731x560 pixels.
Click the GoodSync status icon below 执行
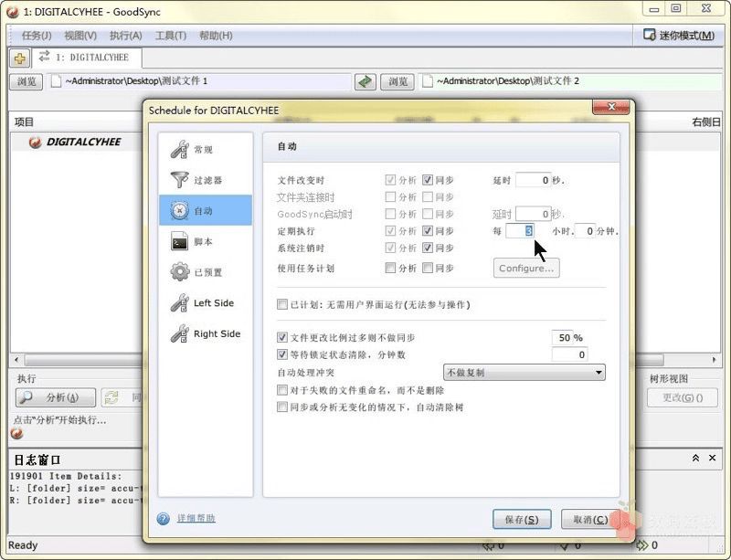click(x=16, y=434)
